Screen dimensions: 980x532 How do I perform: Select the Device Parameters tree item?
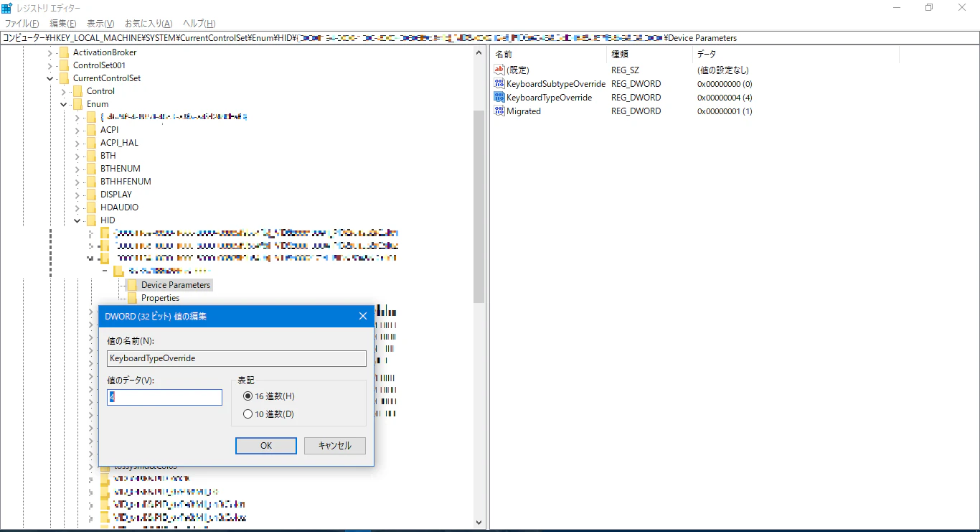click(176, 285)
